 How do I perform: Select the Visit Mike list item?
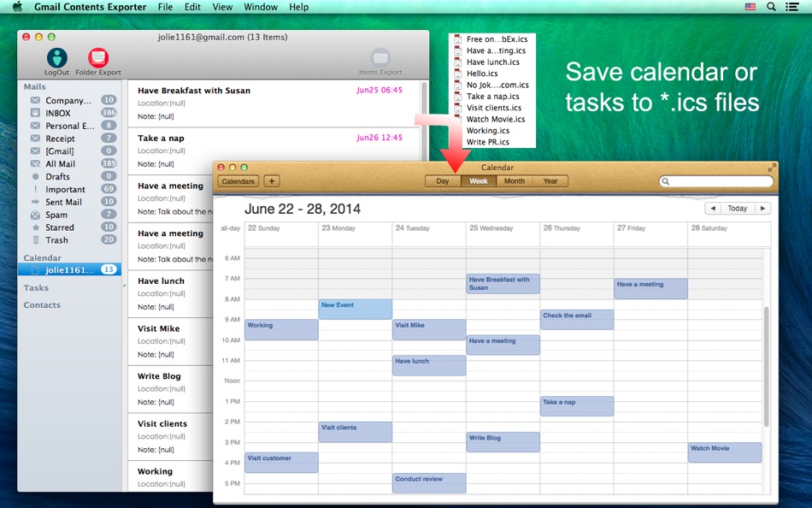(x=170, y=341)
